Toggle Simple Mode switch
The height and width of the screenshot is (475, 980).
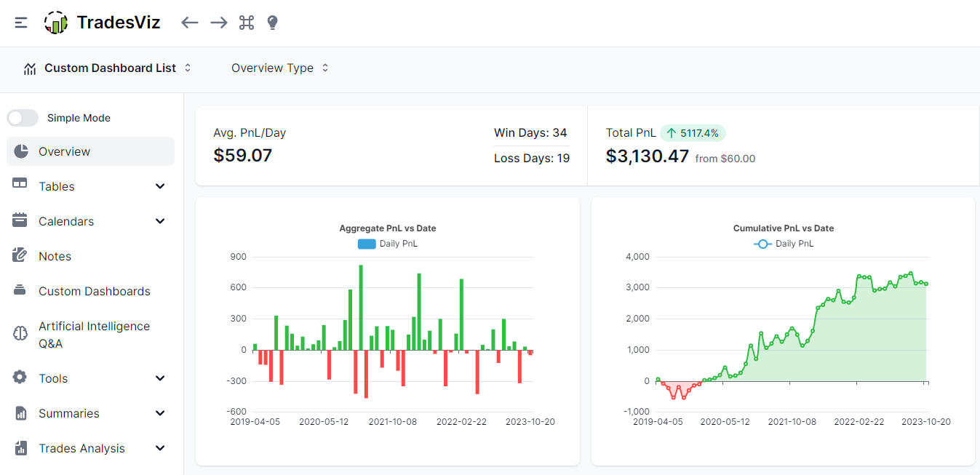tap(23, 118)
